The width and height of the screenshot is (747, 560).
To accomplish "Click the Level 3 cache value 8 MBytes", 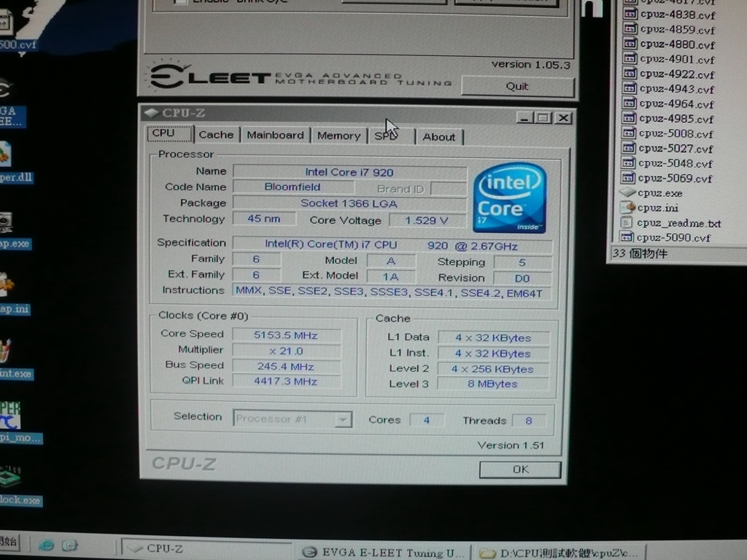I will (493, 384).
